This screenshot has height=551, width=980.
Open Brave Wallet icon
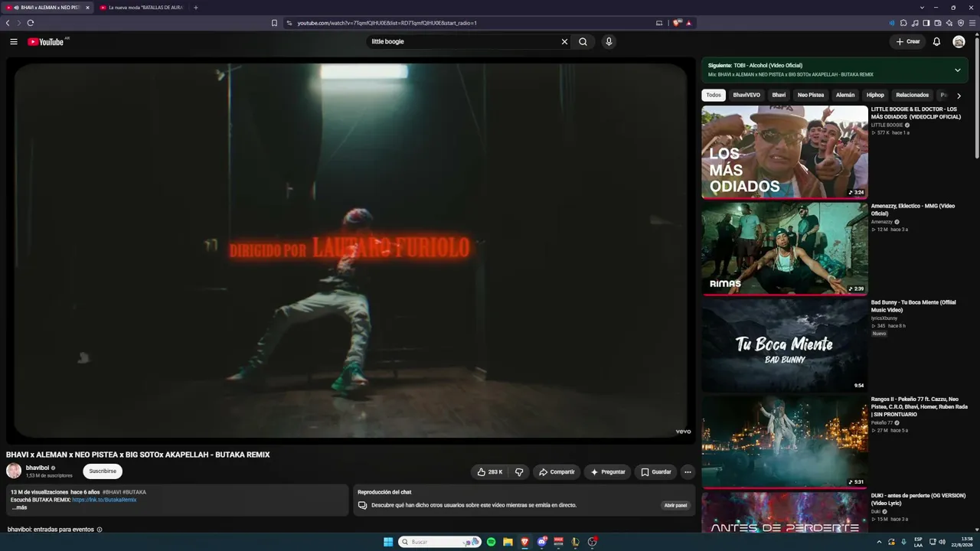click(938, 23)
